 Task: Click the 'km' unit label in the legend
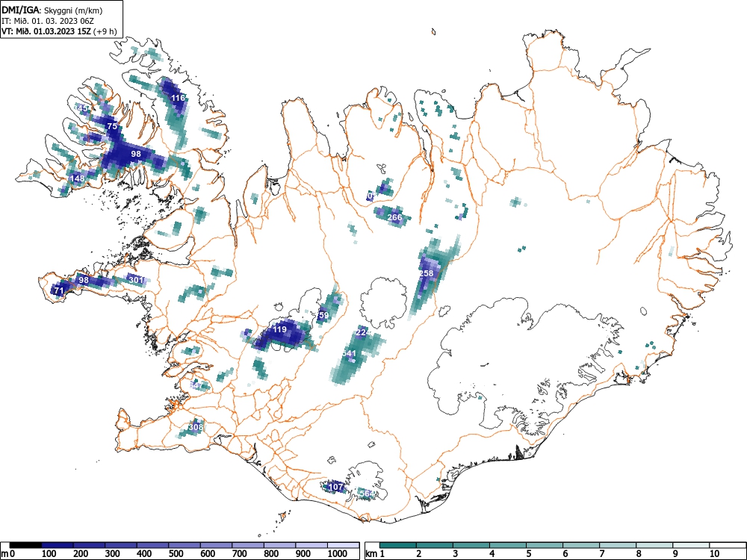point(372,554)
